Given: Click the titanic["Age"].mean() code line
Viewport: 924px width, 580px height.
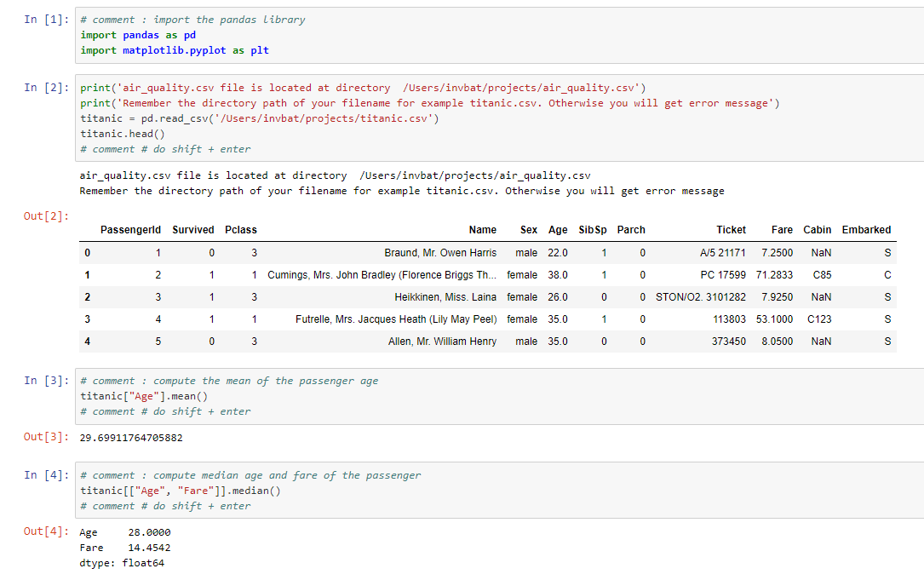Looking at the screenshot, I should click(144, 396).
